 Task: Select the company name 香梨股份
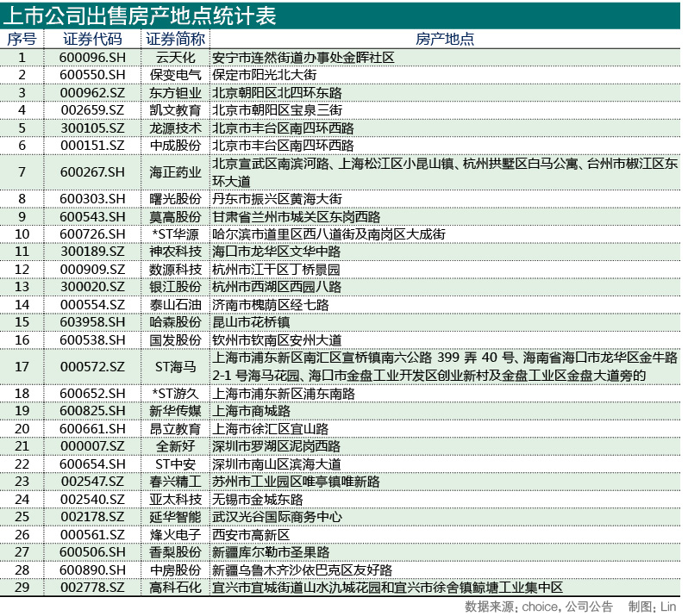tap(176, 552)
